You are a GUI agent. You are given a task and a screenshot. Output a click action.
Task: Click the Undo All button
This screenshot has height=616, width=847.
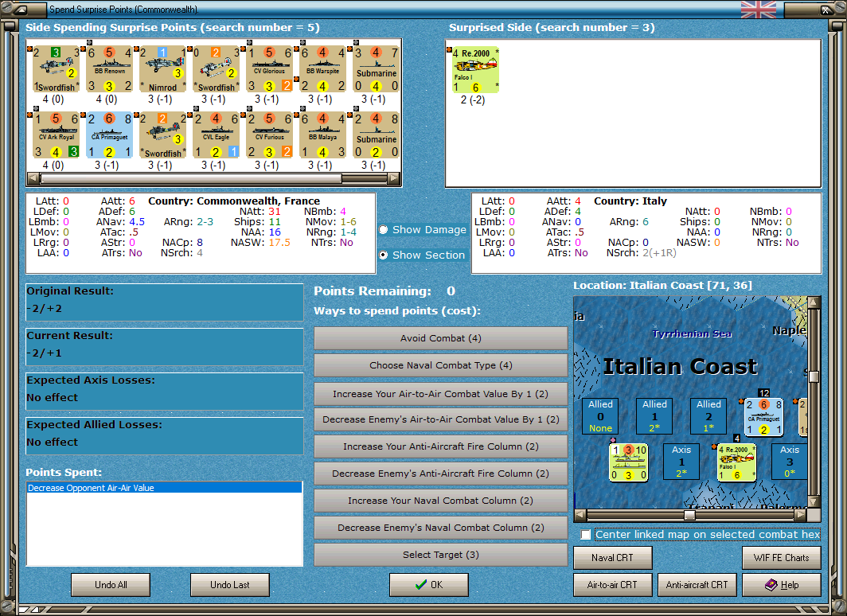(x=111, y=585)
